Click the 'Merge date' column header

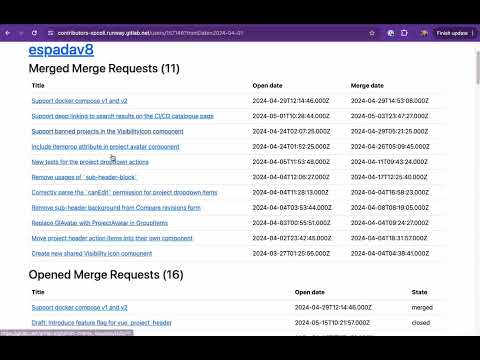click(367, 86)
